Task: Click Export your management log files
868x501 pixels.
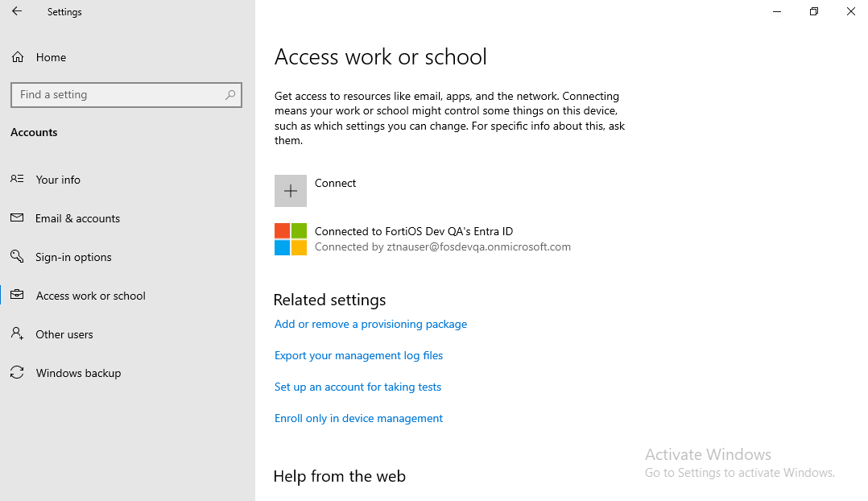Action: pyautogui.click(x=358, y=355)
